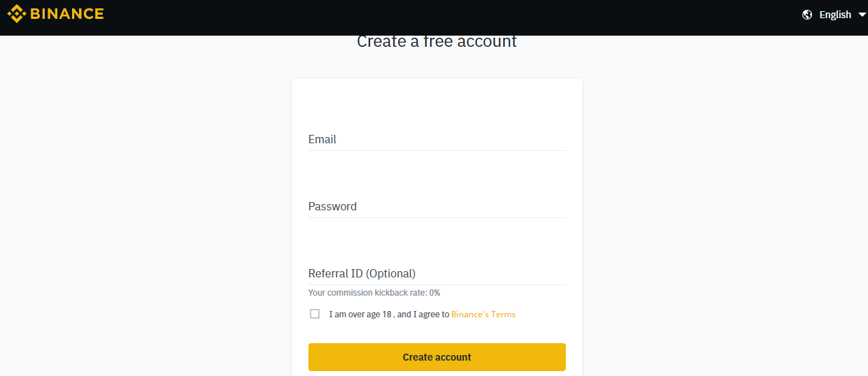Focus the Email input field

click(437, 139)
